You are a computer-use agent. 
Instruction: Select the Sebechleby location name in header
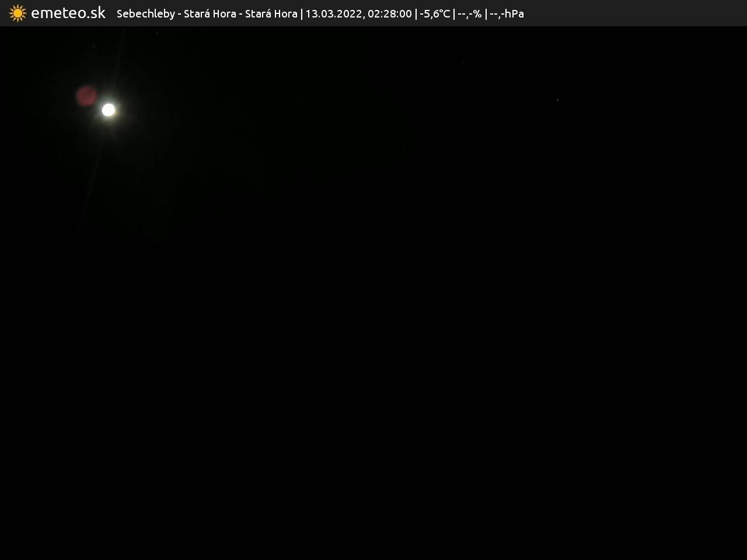coord(145,13)
